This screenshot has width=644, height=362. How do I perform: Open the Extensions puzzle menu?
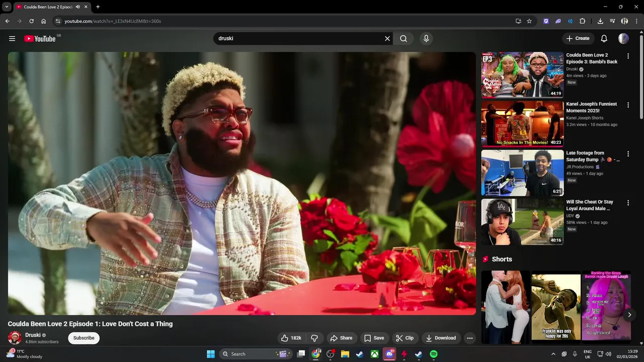(x=583, y=21)
